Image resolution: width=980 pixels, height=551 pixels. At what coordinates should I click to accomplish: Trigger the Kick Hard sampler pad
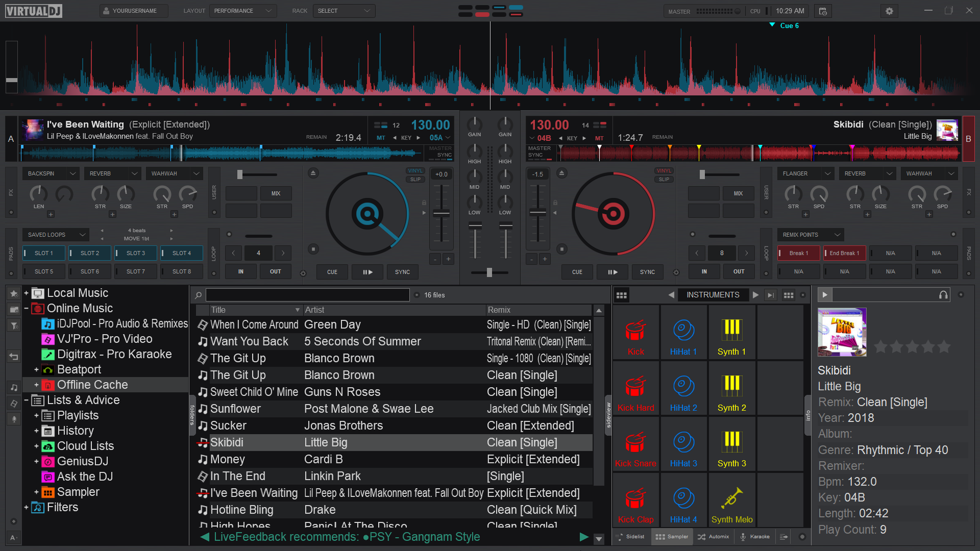635,389
